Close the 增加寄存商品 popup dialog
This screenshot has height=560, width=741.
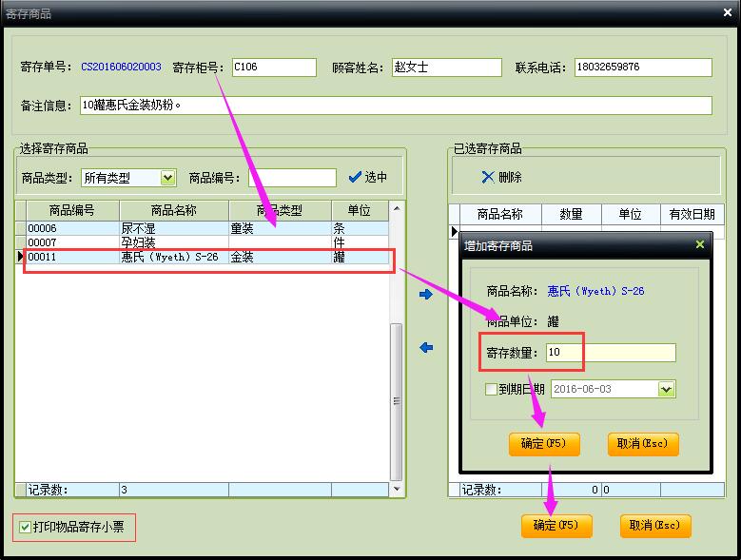[700, 245]
